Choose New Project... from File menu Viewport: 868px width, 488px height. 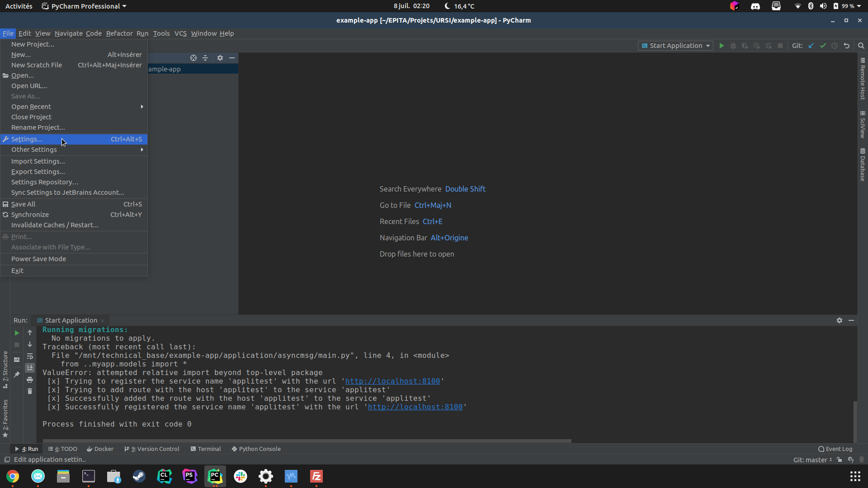(x=74, y=44)
